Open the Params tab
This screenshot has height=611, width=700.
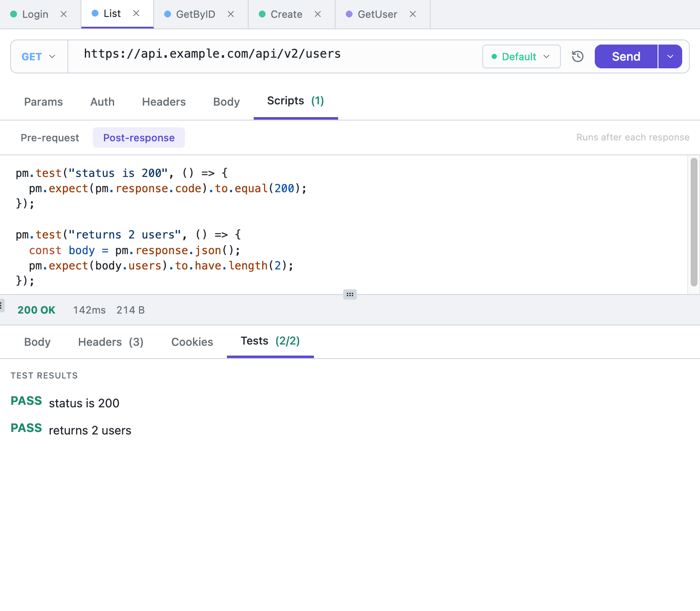coord(43,102)
